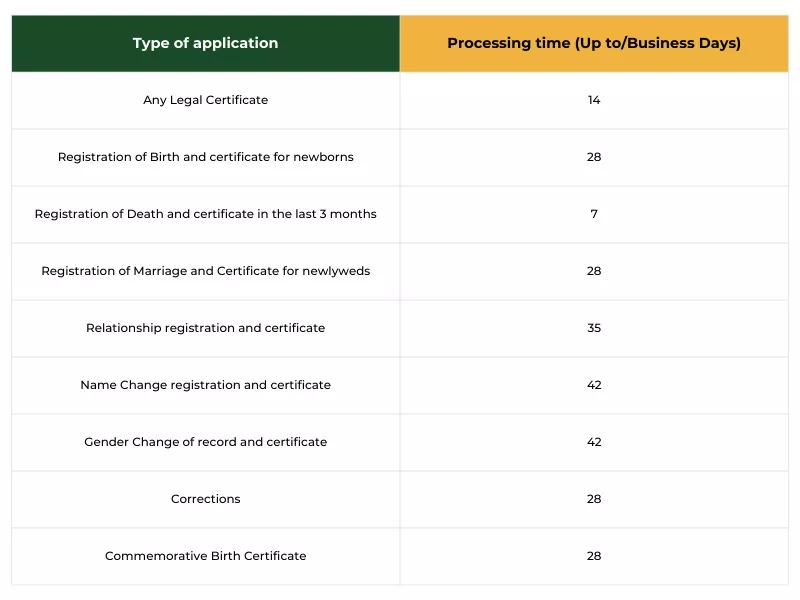This screenshot has height=600, width=800.
Task: Click the Registration of Birth for newborns cell
Action: tap(205, 157)
